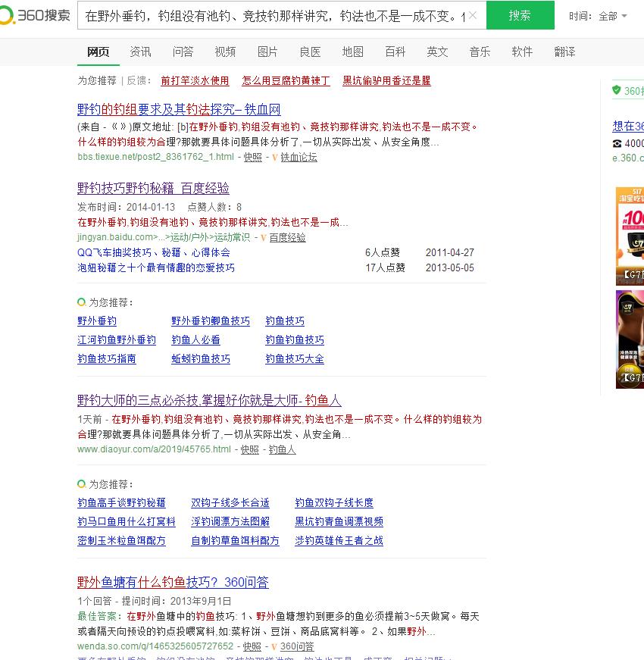Switch to the 软件 tab

click(522, 52)
